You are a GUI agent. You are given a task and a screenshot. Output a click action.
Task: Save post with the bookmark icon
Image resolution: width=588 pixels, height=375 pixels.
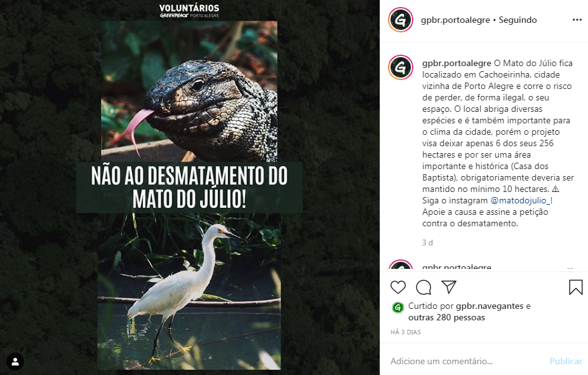[x=576, y=287]
